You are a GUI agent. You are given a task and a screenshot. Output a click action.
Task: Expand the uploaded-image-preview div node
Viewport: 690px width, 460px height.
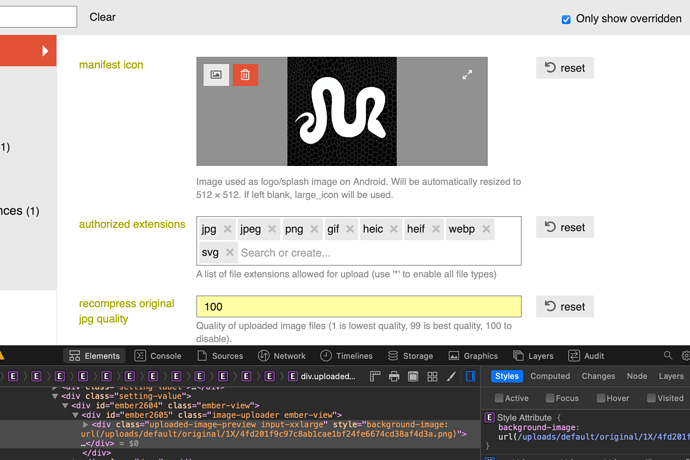[x=85, y=425]
